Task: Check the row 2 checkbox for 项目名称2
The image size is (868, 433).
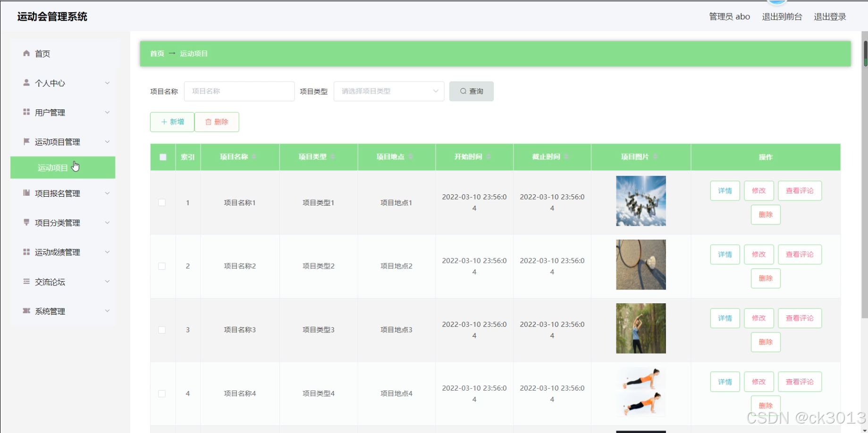Action: tap(162, 266)
